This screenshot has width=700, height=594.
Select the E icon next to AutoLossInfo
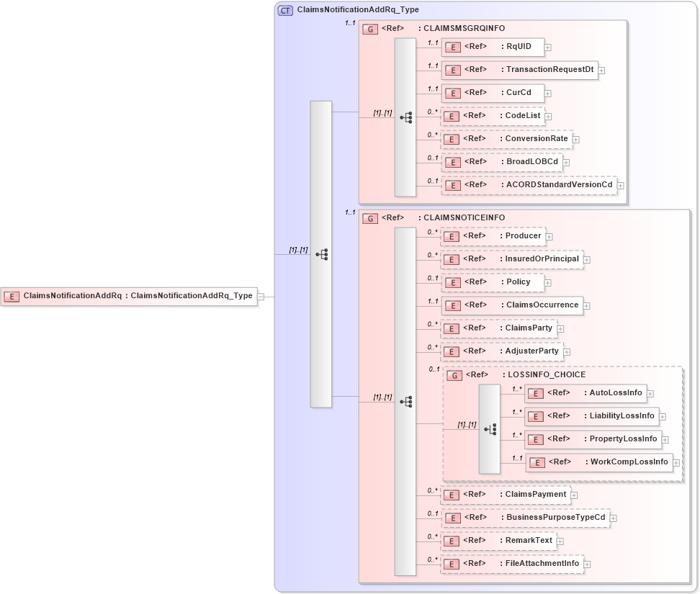(x=537, y=393)
